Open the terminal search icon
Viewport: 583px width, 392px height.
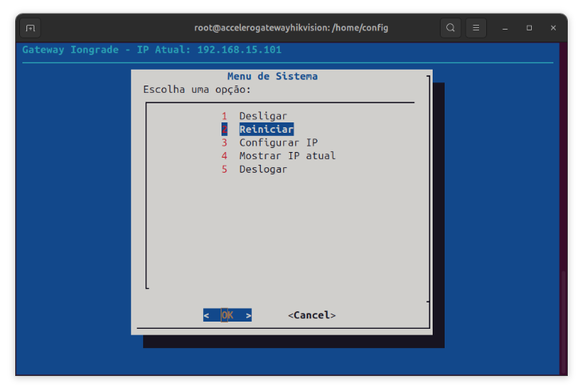point(450,28)
